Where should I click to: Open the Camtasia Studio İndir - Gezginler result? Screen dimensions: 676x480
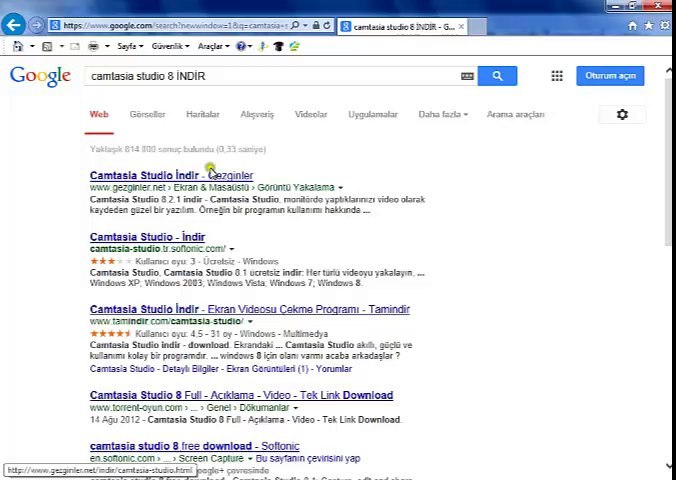click(x=171, y=175)
